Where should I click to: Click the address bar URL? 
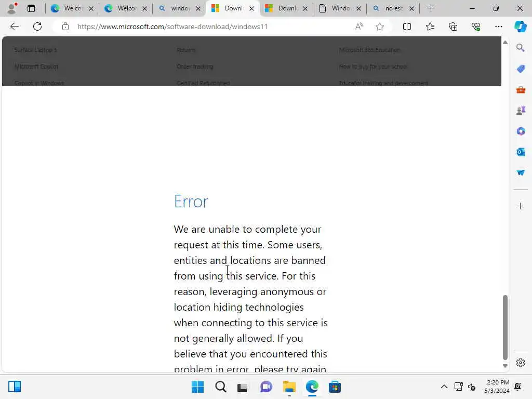(x=172, y=26)
